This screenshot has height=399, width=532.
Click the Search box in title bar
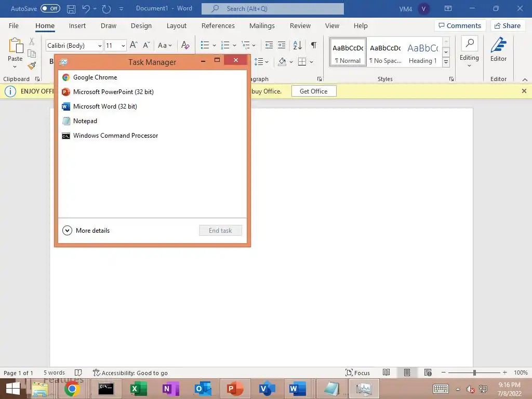tap(272, 9)
